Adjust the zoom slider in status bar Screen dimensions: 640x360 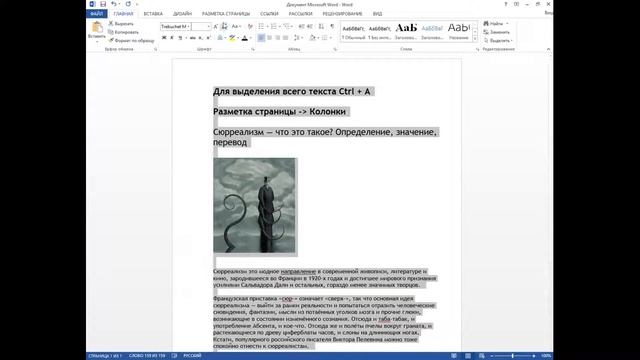tap(513, 356)
